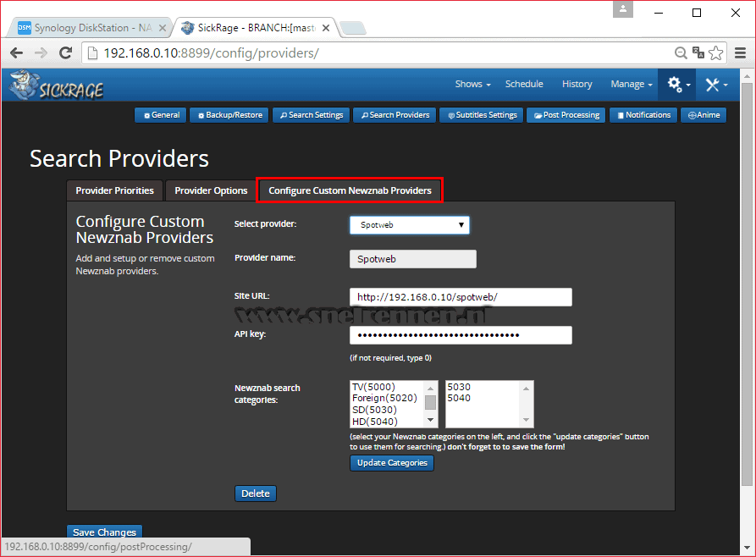Open Anime config section

(704, 115)
